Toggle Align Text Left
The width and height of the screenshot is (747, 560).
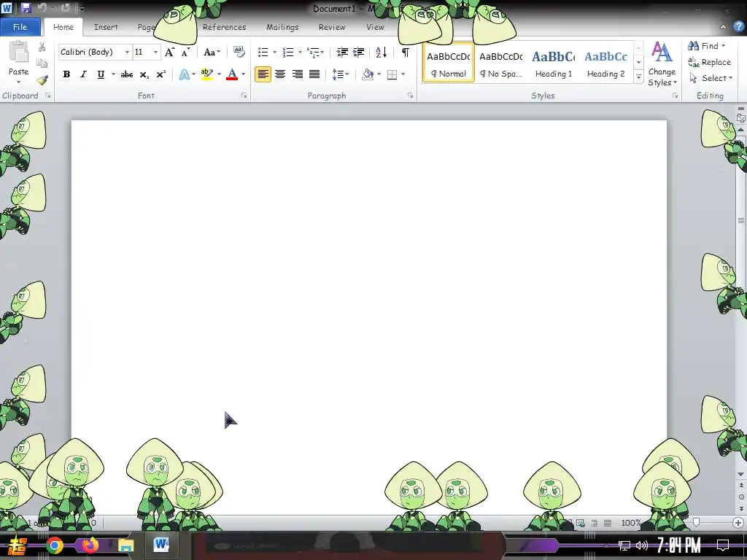[x=263, y=74]
